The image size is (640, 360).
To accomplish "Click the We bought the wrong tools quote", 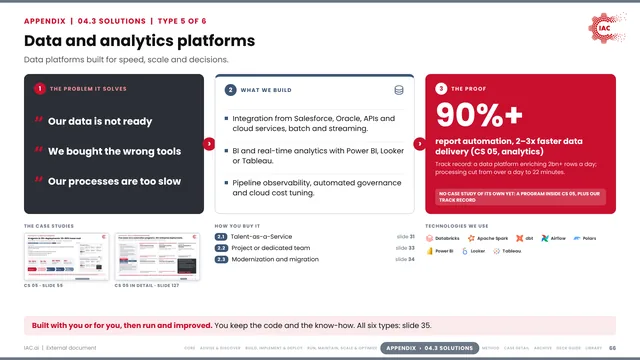I will 114,151.
